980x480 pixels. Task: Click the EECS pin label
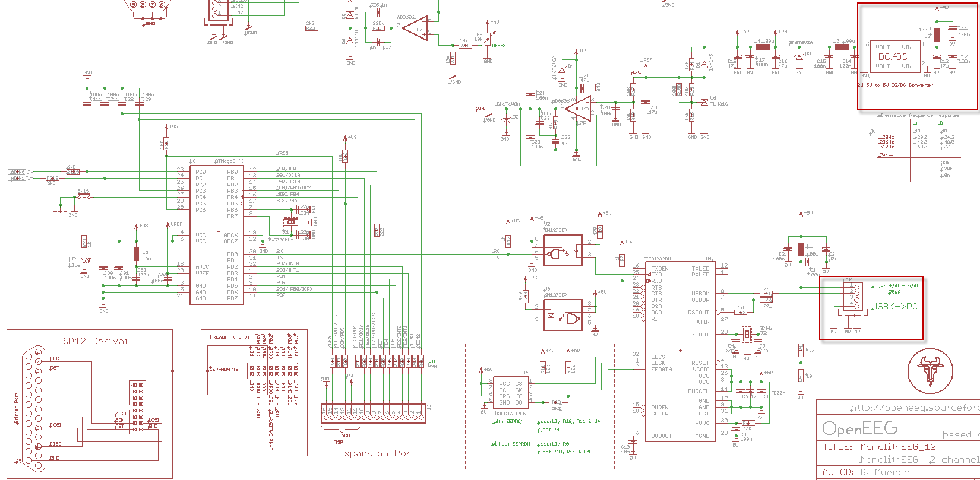tap(658, 357)
